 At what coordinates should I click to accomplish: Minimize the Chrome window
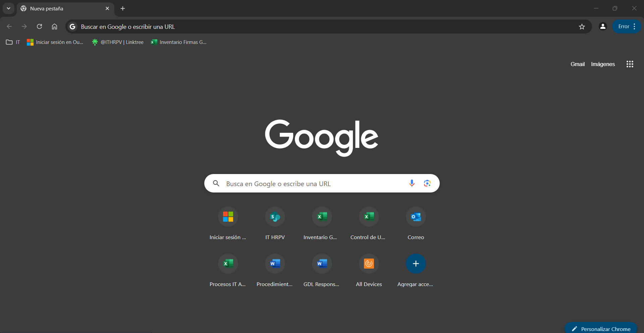point(596,8)
